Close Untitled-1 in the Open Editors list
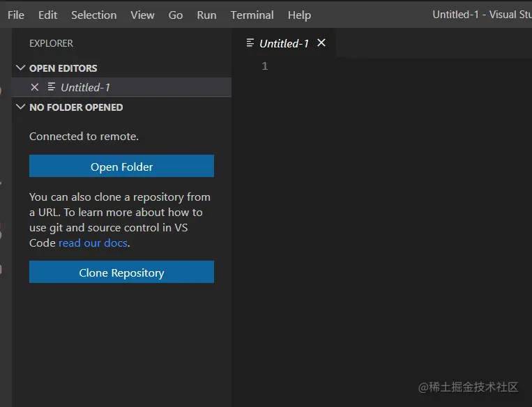This screenshot has height=407, width=532. pos(35,87)
